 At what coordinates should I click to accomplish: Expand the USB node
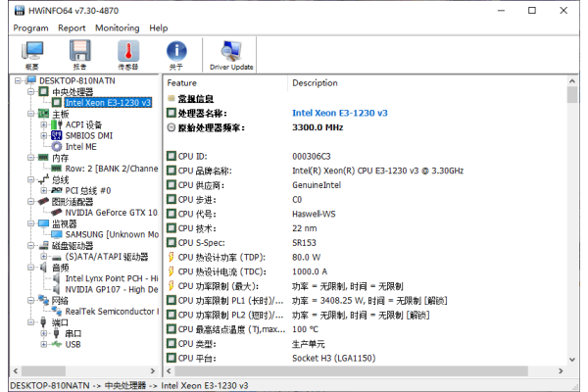pos(44,344)
